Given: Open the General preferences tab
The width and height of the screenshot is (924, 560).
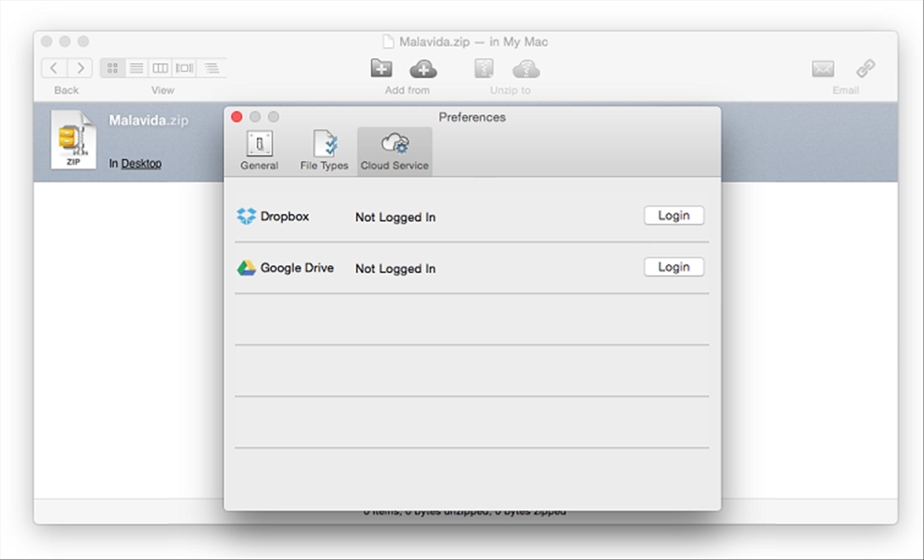Looking at the screenshot, I should [259, 150].
